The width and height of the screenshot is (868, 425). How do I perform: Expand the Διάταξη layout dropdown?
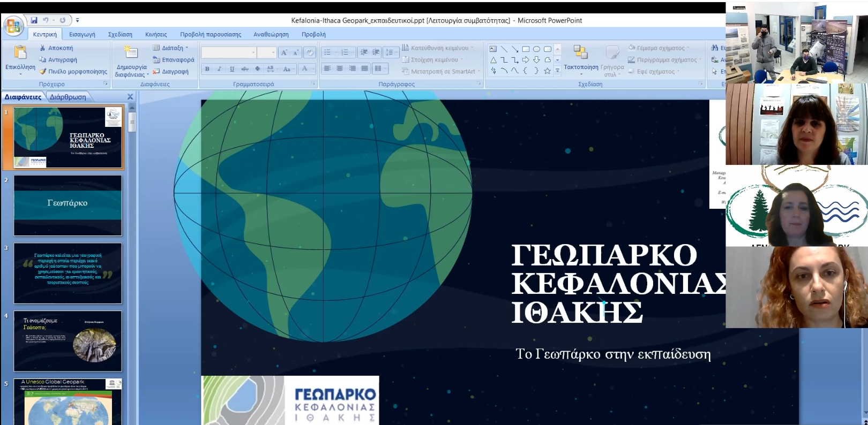click(171, 48)
